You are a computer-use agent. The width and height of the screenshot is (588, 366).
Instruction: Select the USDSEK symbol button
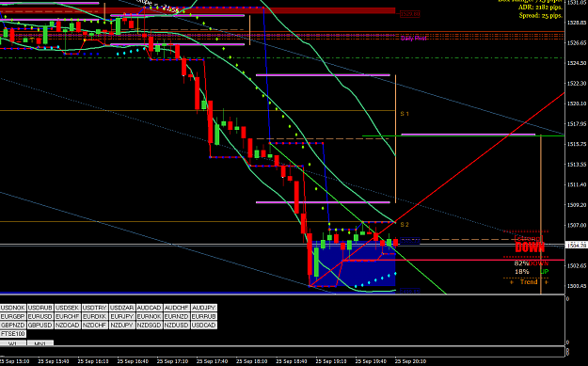pos(68,308)
